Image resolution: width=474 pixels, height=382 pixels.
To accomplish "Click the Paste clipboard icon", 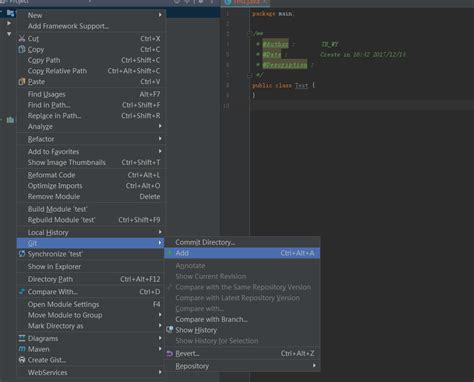I will [22, 82].
